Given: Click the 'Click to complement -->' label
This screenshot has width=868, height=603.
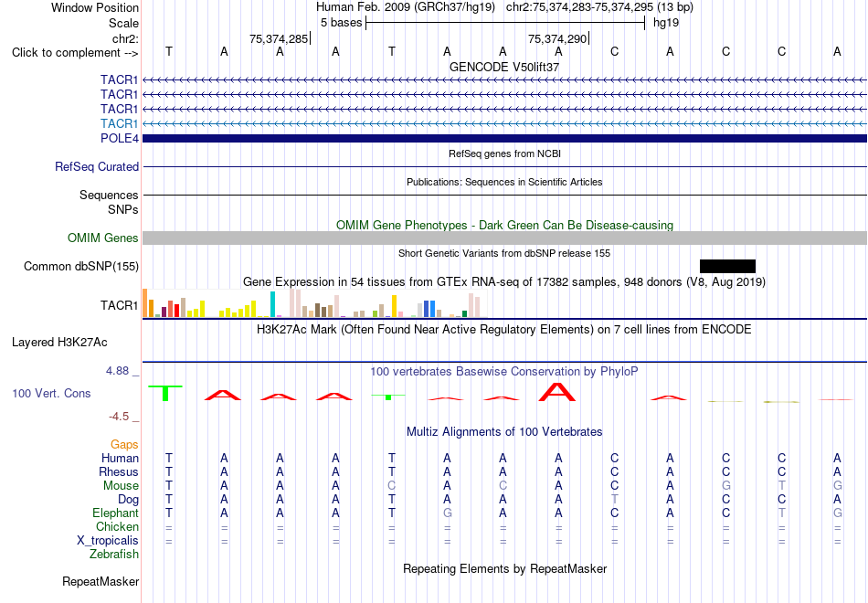Looking at the screenshot, I should [x=75, y=53].
